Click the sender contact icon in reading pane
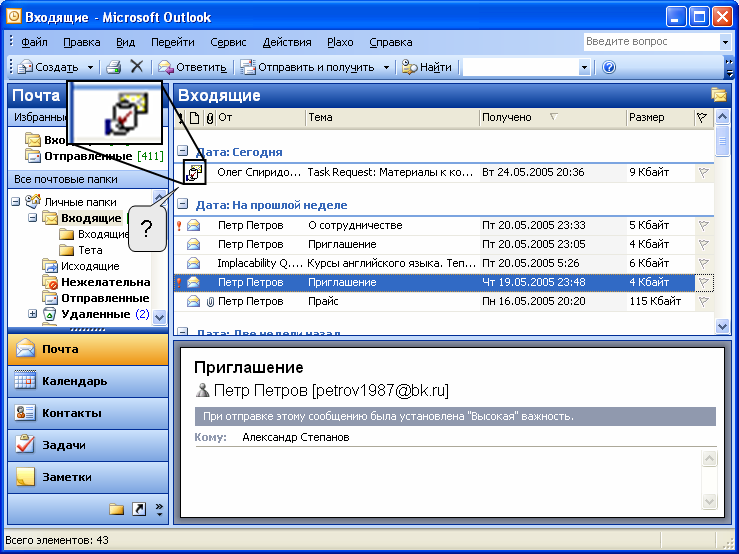This screenshot has width=739, height=554. (x=203, y=390)
